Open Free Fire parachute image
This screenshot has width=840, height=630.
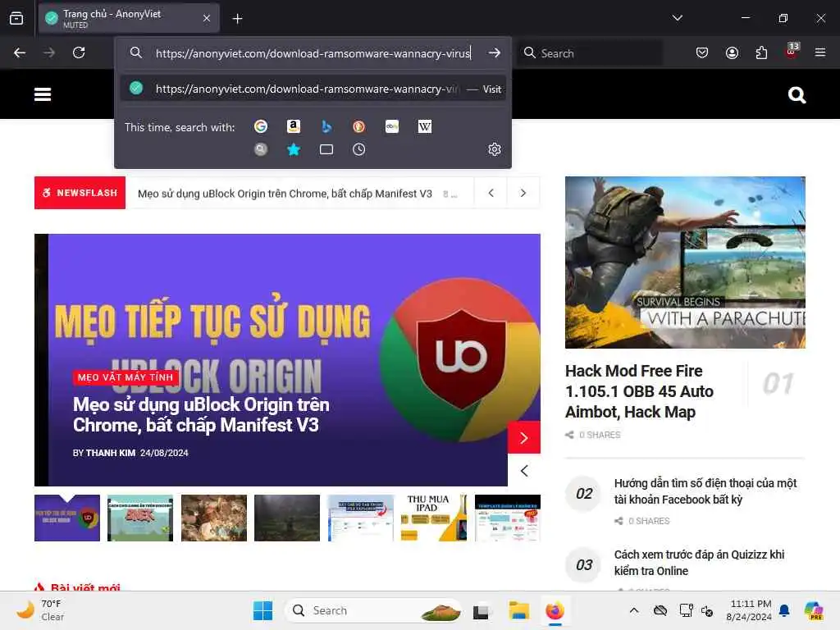[x=685, y=262]
